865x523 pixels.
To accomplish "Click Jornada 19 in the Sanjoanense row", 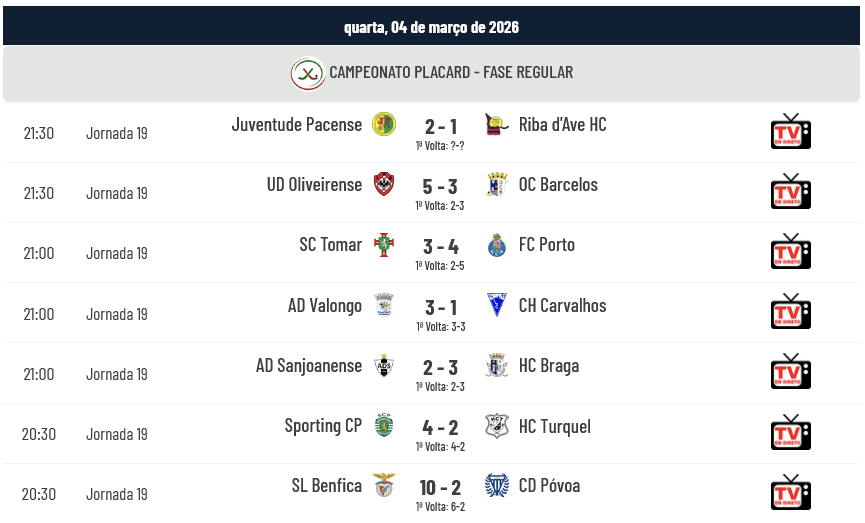I will (x=117, y=374).
